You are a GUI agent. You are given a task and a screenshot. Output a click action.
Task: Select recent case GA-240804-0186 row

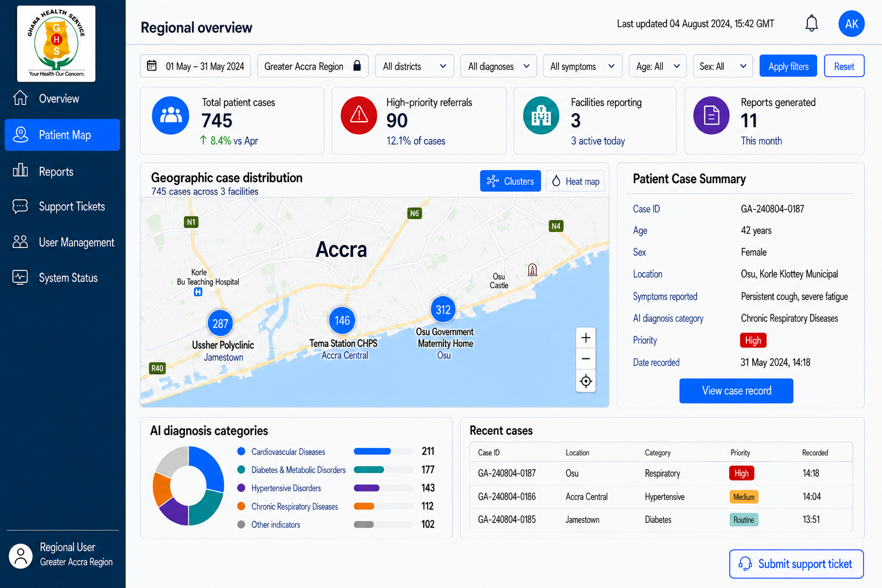[x=661, y=497]
